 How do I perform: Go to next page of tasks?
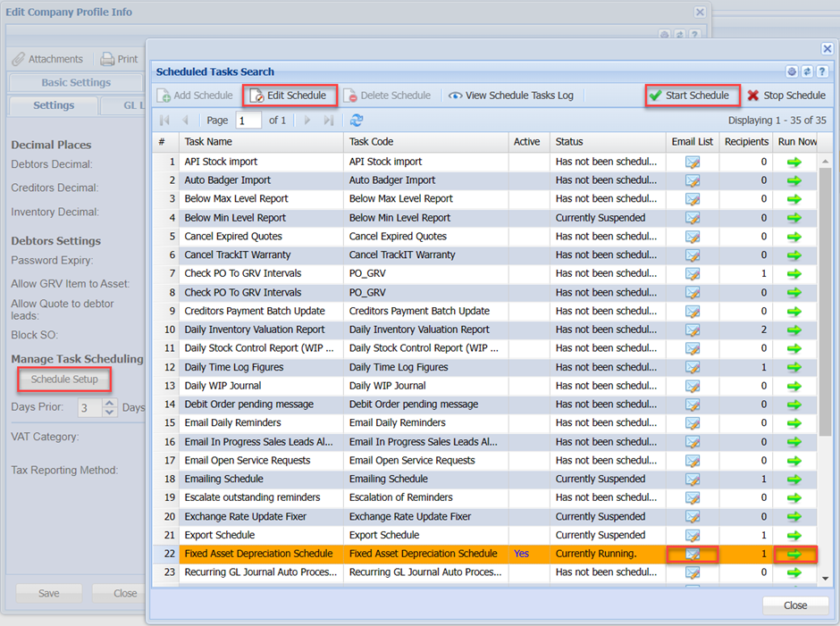point(308,121)
